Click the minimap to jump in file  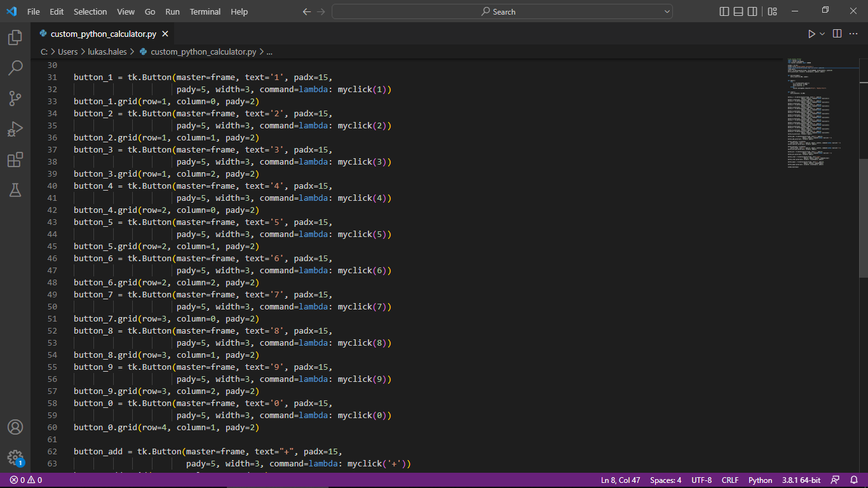pyautogui.click(x=820, y=114)
